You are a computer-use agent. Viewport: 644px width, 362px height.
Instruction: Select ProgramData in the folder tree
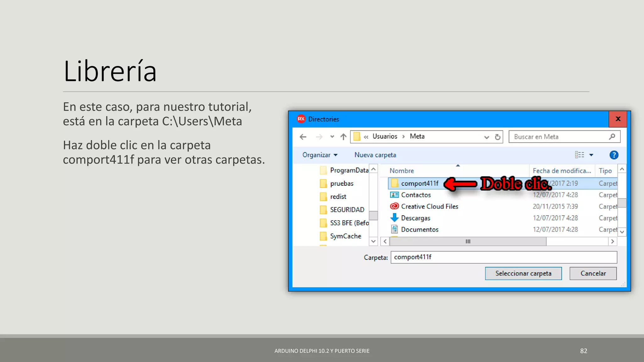click(x=344, y=170)
